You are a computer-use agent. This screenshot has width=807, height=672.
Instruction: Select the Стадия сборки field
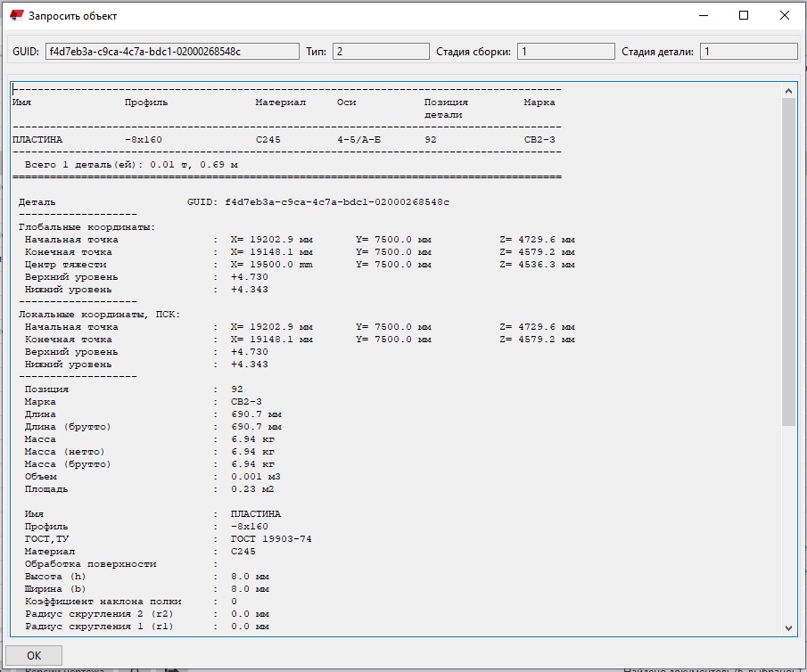[x=564, y=52]
